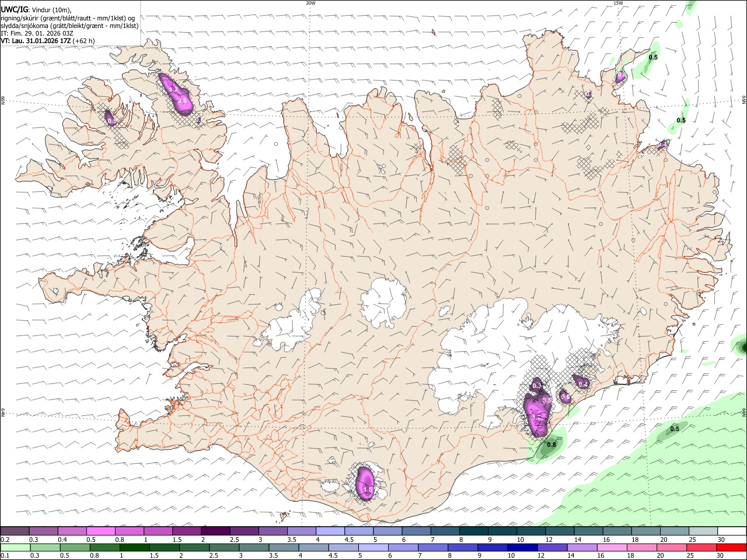
Task: Click the '1.5' value on the southern glacier
Action: (368, 489)
